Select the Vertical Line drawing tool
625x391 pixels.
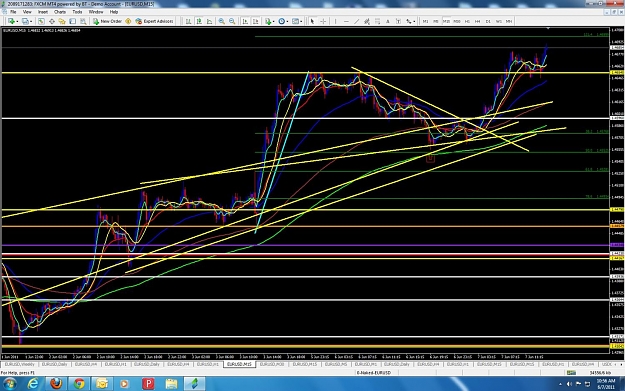[x=335, y=21]
